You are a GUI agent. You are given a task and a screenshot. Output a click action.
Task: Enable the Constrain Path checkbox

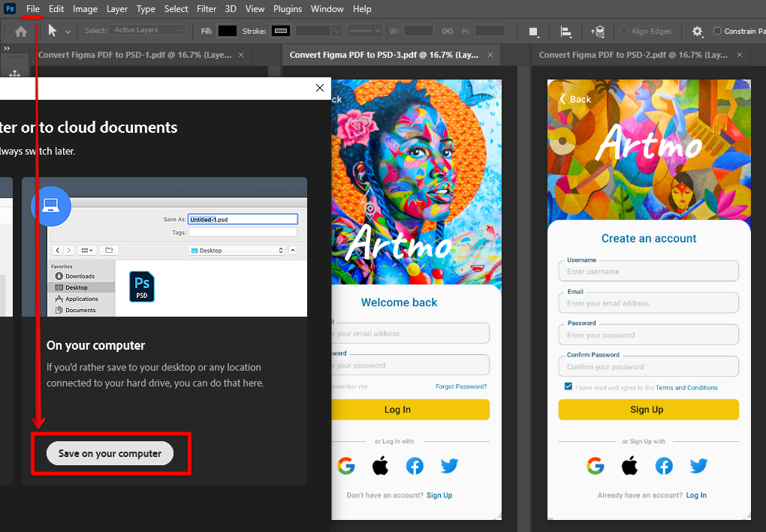tap(717, 32)
